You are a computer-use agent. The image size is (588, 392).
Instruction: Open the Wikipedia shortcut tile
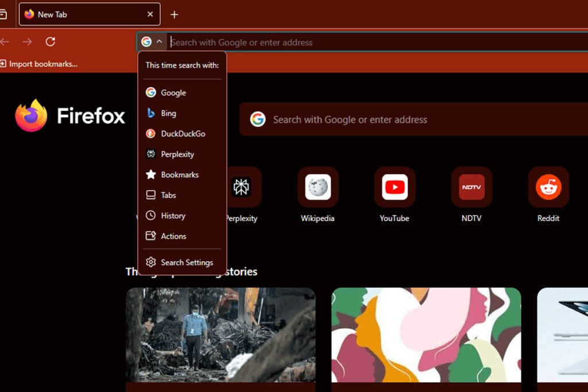[318, 187]
